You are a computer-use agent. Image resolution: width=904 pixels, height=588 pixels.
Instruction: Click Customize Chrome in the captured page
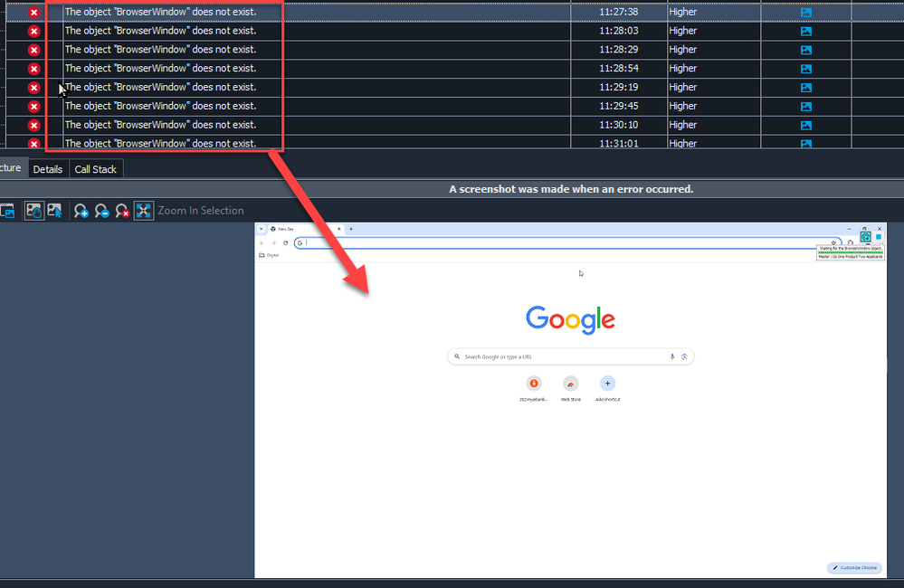click(854, 568)
